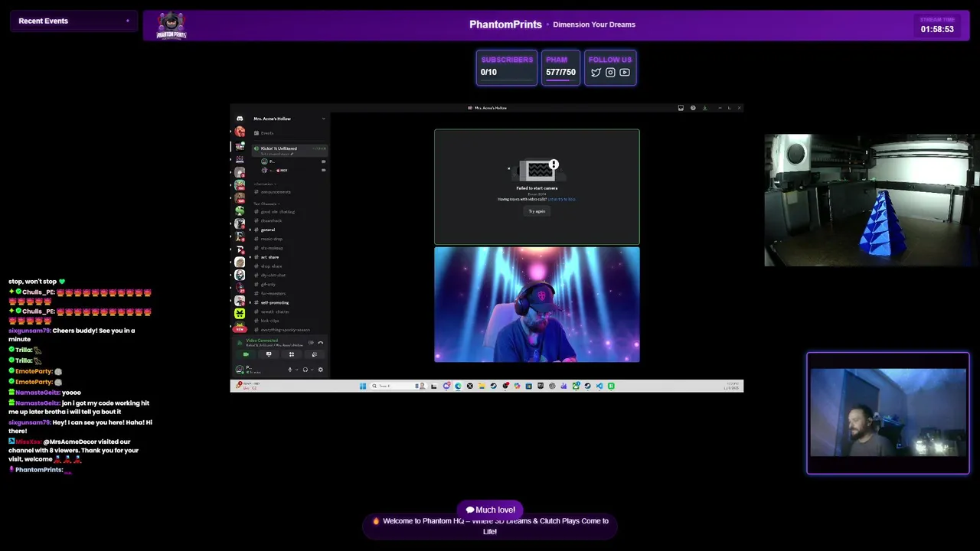The image size is (980, 551).
Task: Open the everything-spooky-season channel
Action: tap(289, 330)
